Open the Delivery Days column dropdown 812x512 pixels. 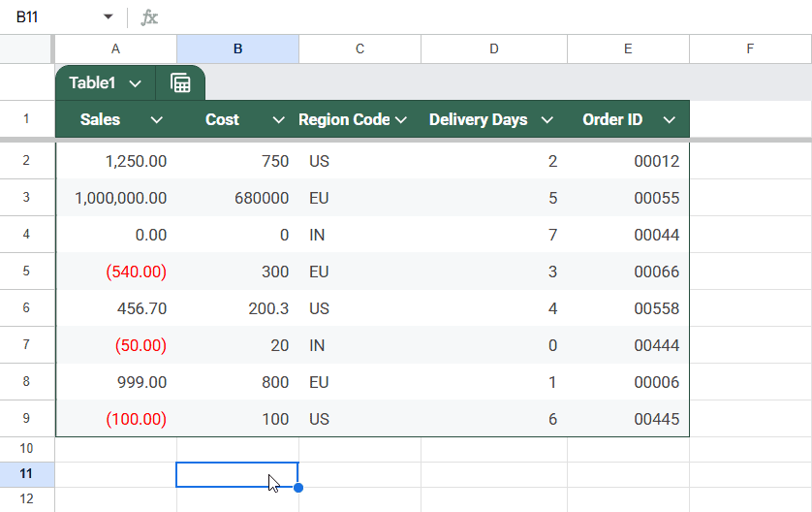547,120
